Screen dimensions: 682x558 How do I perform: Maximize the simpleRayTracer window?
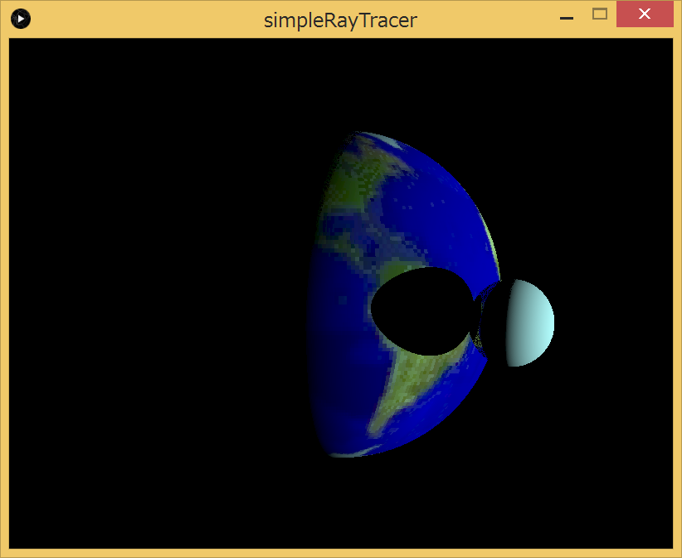pyautogui.click(x=600, y=14)
